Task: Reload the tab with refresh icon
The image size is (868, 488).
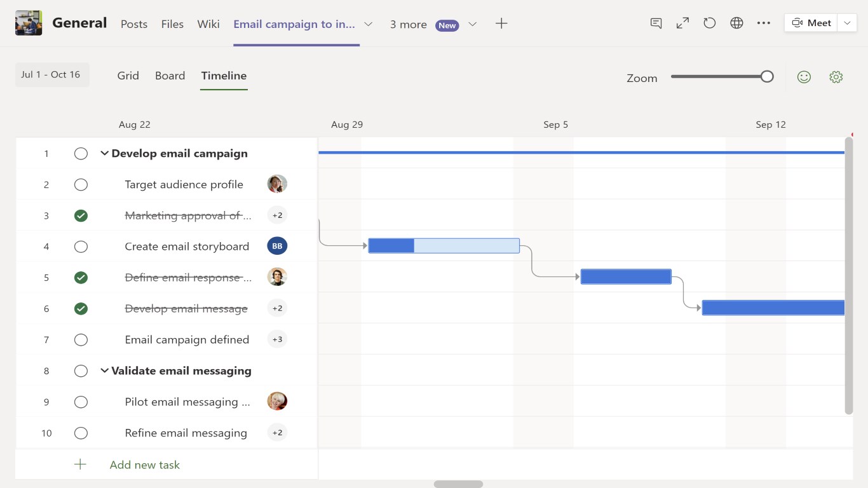Action: pos(709,24)
